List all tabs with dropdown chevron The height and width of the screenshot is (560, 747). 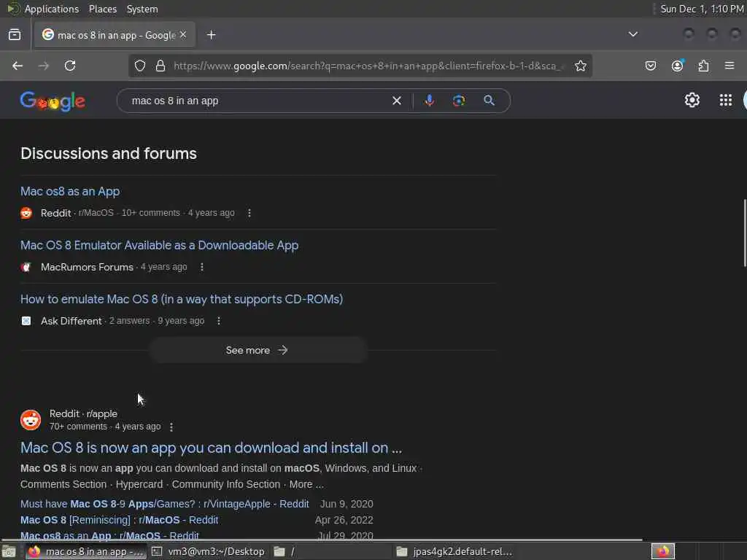coord(632,34)
